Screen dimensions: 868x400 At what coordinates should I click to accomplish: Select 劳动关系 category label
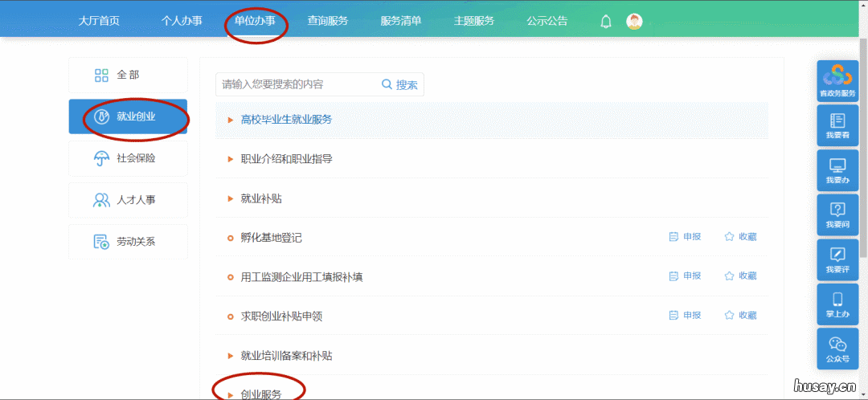[136, 242]
